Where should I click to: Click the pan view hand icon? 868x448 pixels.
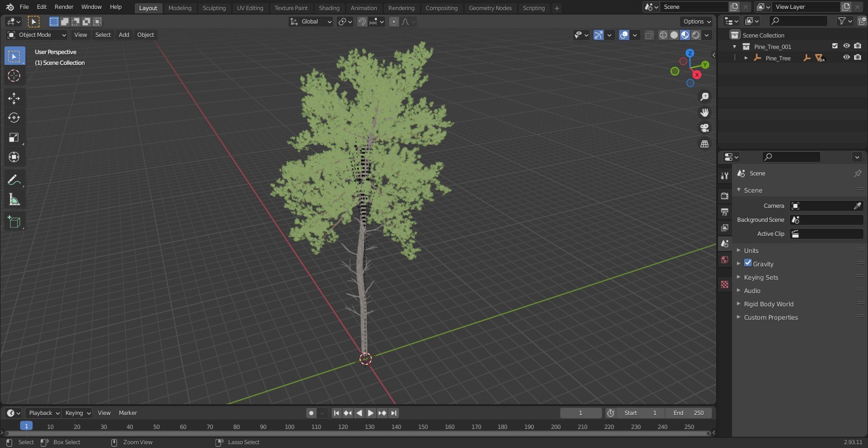coord(704,112)
